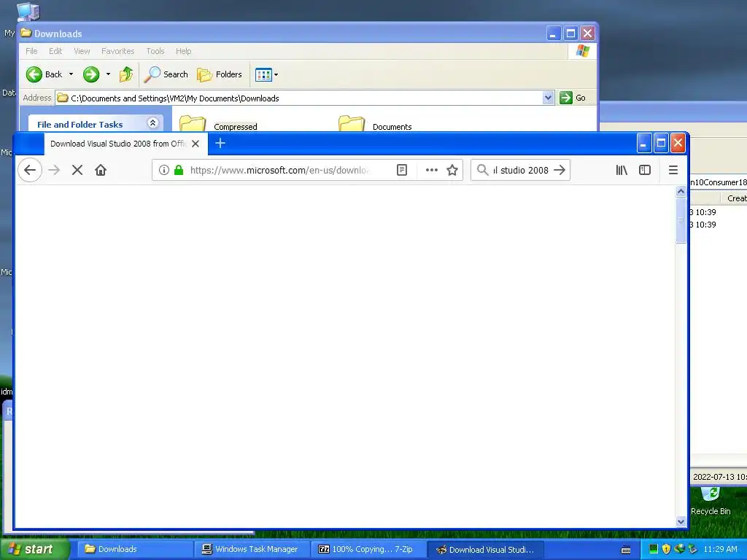Click the Firefox search box text

521,170
